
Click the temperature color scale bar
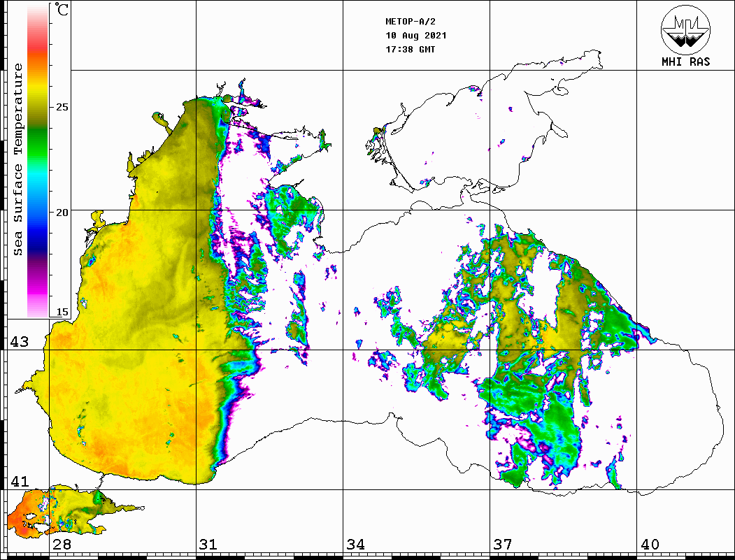point(38,161)
